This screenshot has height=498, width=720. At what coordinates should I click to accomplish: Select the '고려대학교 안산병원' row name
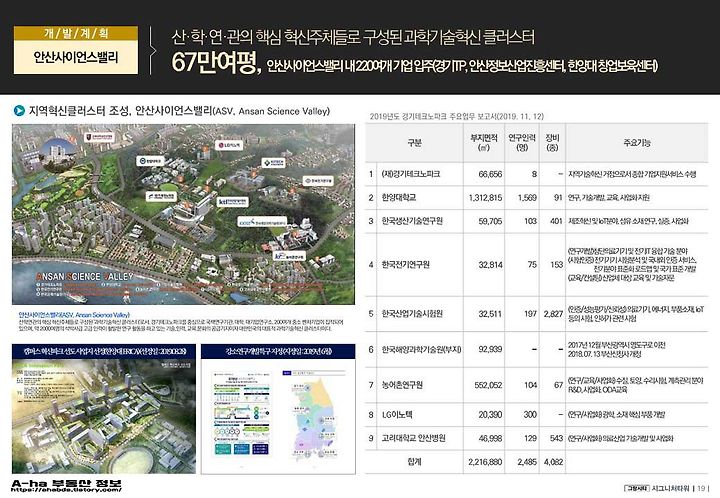click(x=413, y=438)
